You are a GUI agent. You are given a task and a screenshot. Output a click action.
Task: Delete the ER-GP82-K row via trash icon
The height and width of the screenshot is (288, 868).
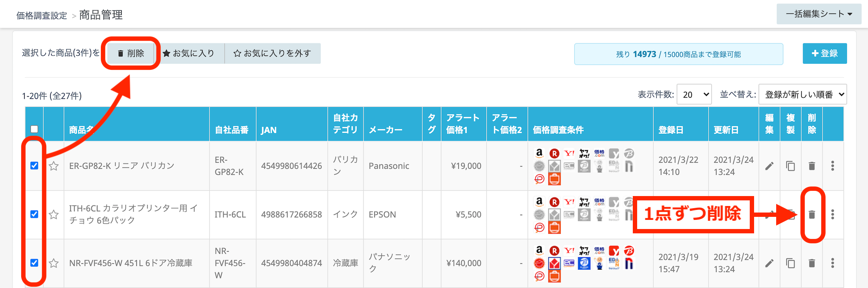812,166
